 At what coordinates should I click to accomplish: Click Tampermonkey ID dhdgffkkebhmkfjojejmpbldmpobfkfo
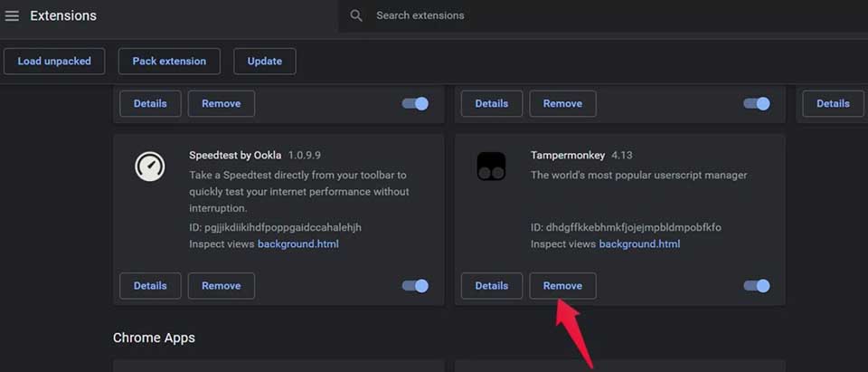[x=626, y=227]
